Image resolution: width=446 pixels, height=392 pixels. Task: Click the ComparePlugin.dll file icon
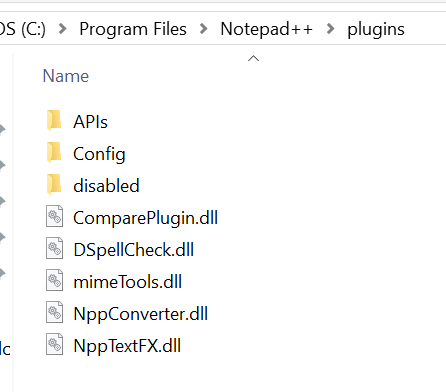tap(54, 216)
